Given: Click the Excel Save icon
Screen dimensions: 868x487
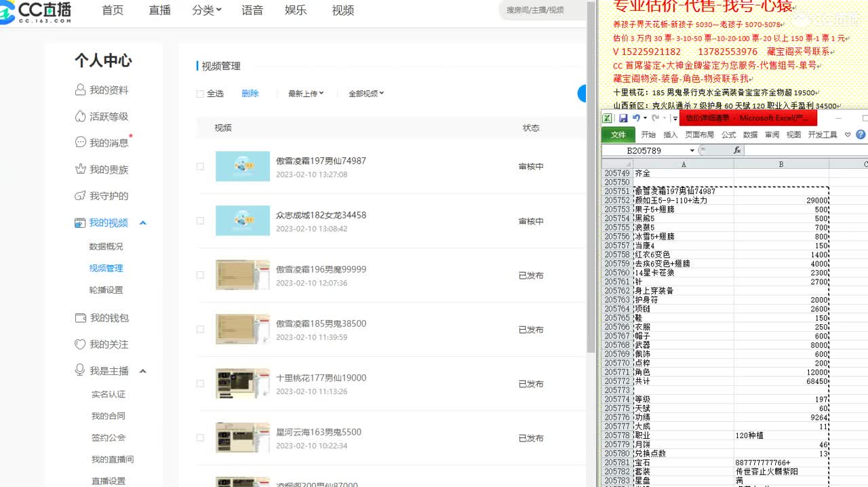Looking at the screenshot, I should pyautogui.click(x=623, y=118).
